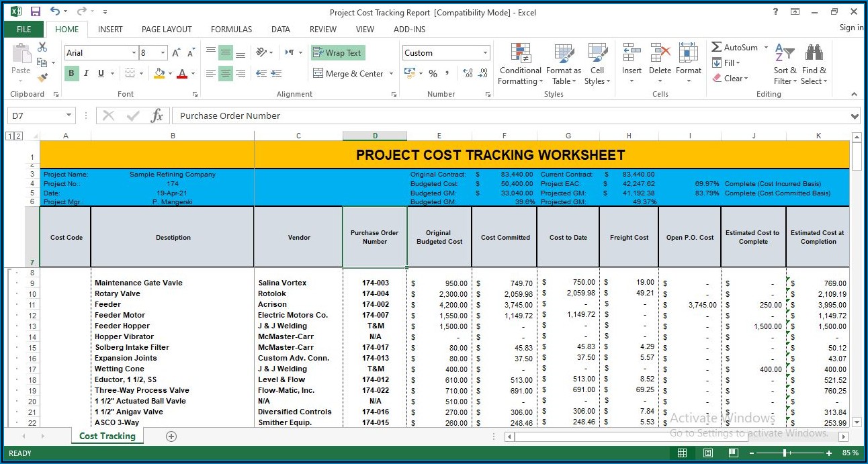The height and width of the screenshot is (464, 868).
Task: Open the Find & Select binoculars
Action: [814, 65]
